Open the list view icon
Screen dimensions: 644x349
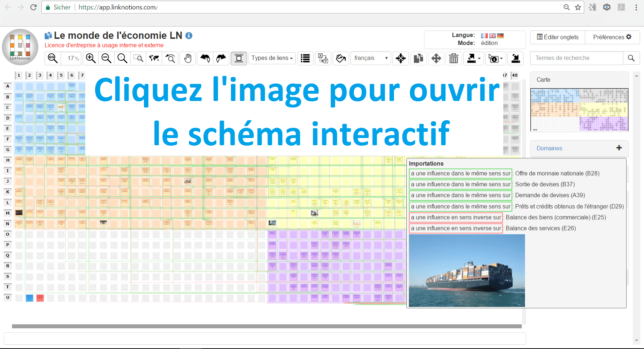[305, 58]
